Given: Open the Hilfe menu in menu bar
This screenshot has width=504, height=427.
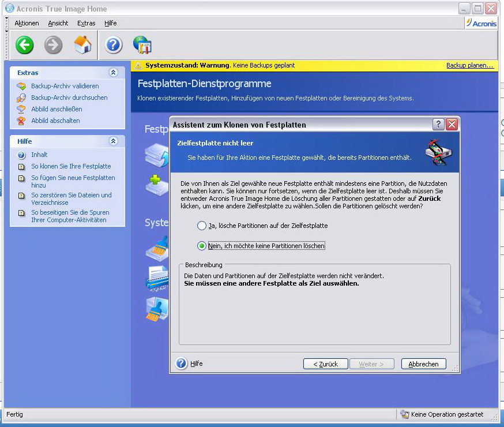Looking at the screenshot, I should (x=111, y=23).
